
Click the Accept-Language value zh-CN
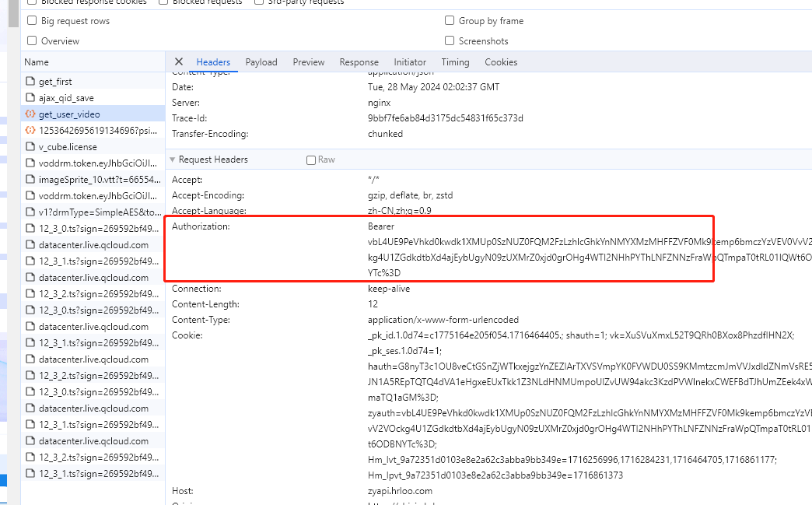pyautogui.click(x=399, y=211)
